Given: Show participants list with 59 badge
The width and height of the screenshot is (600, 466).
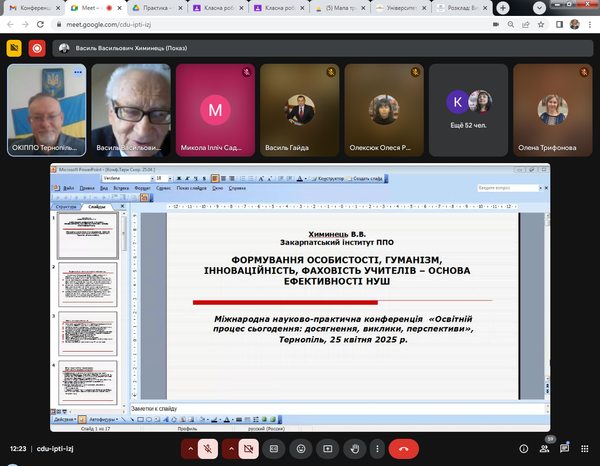Looking at the screenshot, I should coord(544,449).
